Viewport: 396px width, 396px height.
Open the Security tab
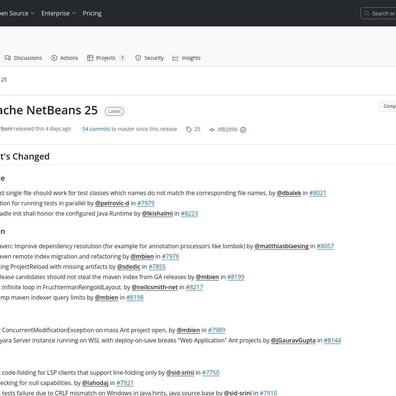pos(149,58)
